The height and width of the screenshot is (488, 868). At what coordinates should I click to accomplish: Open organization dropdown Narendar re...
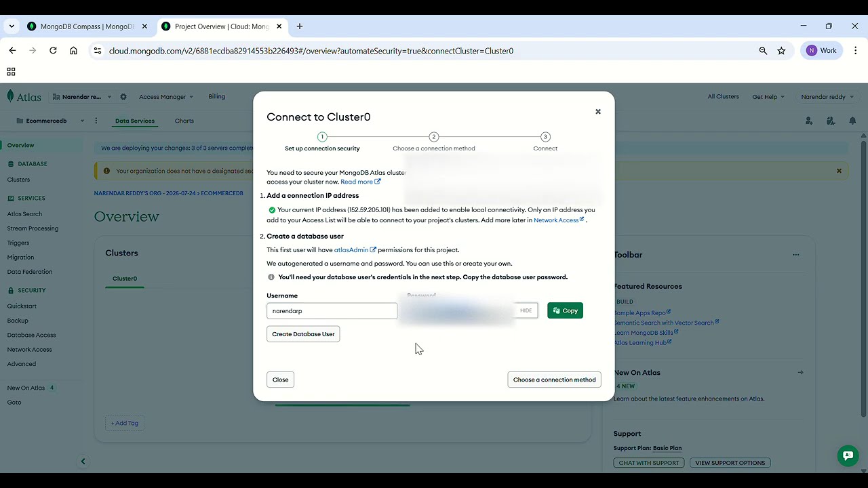[81, 97]
